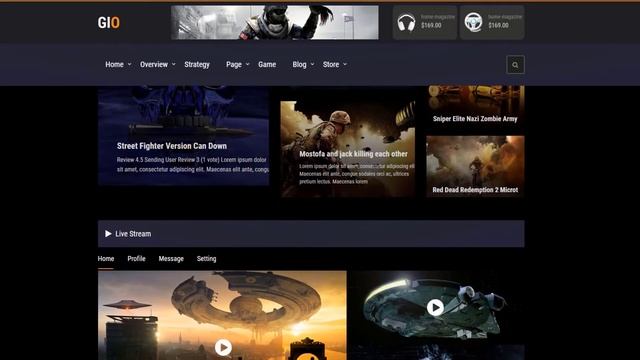
Task: Click the soldier banner advertisement image
Action: (x=275, y=22)
